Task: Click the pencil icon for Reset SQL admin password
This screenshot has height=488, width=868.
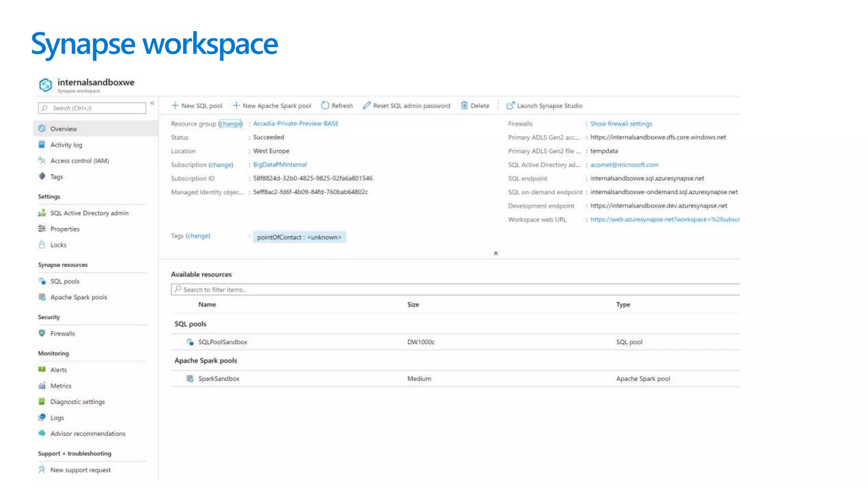Action: tap(367, 105)
